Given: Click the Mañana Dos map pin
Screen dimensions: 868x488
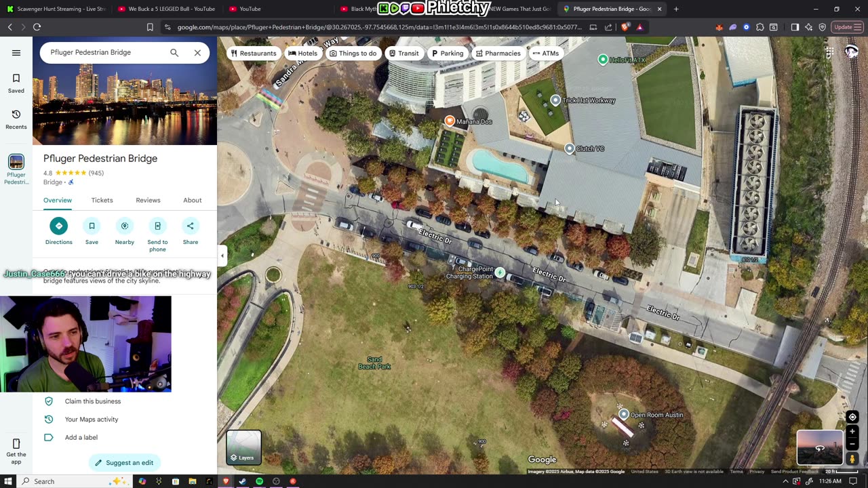Looking at the screenshot, I should 449,121.
